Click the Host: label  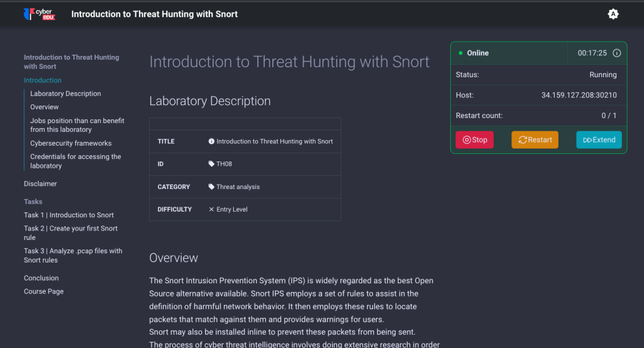(x=465, y=95)
